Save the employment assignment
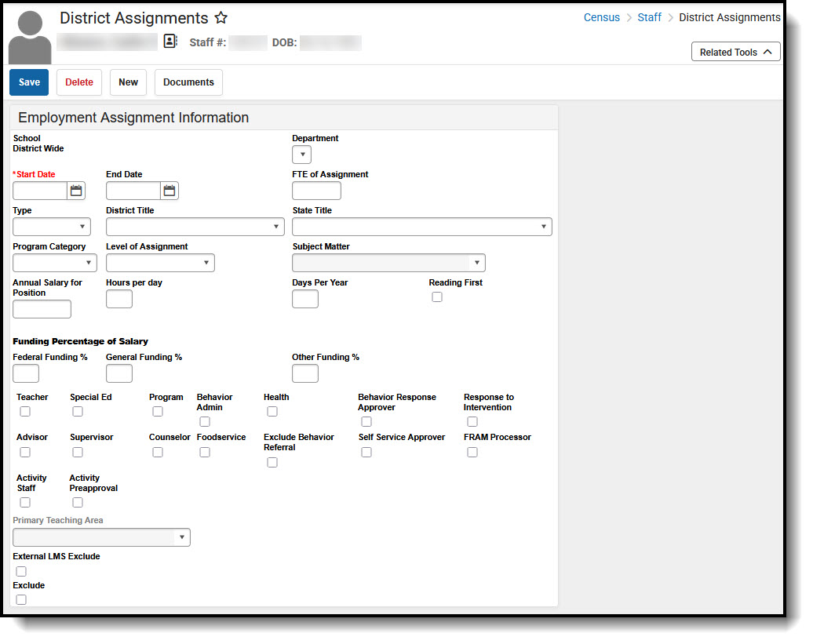 coord(29,82)
